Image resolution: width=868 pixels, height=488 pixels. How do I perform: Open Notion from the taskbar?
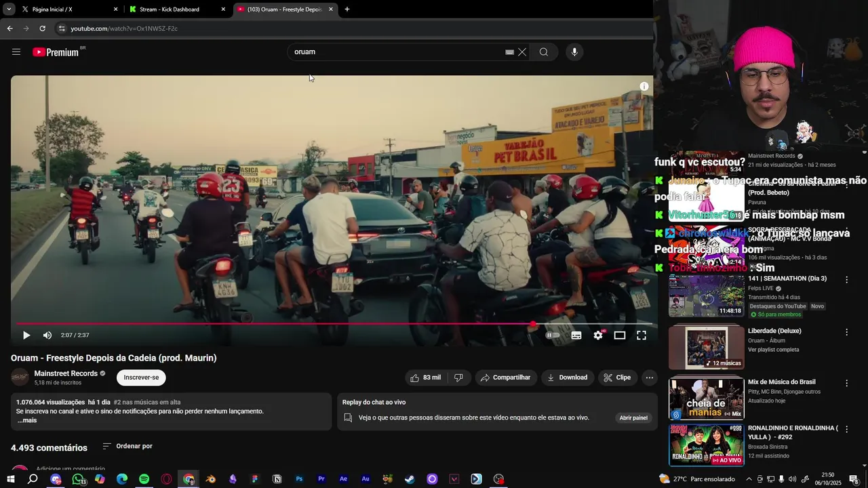[277, 479]
